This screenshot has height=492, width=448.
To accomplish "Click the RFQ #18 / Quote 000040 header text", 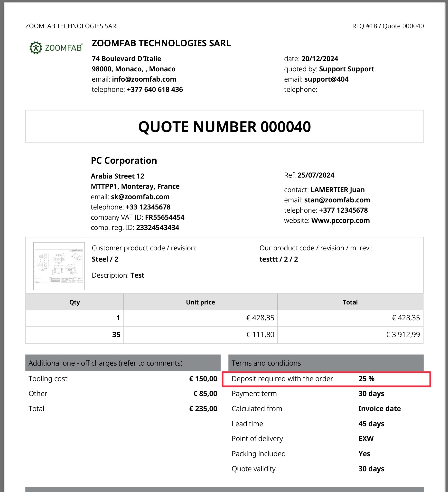I will [x=388, y=26].
